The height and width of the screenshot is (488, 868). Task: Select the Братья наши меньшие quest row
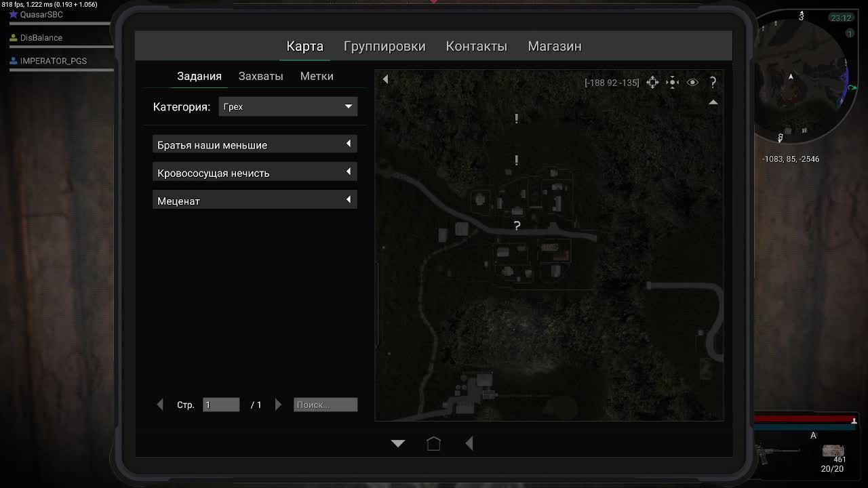(x=254, y=144)
